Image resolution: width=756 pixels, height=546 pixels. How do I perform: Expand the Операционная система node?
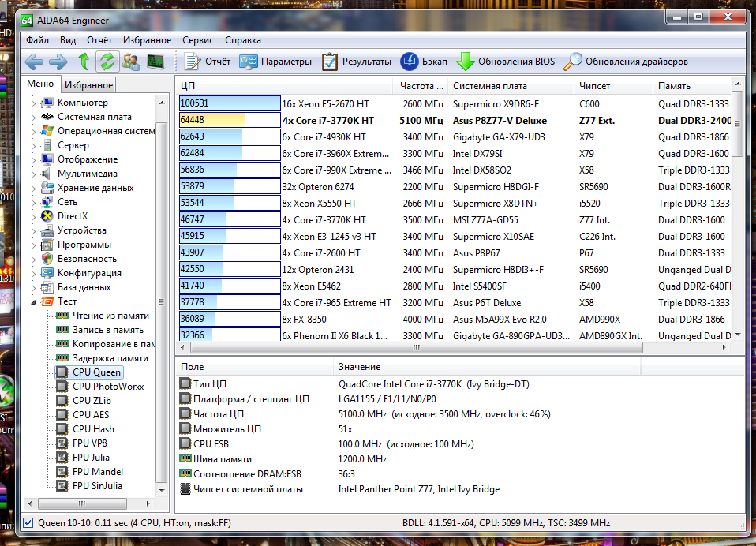(x=33, y=132)
